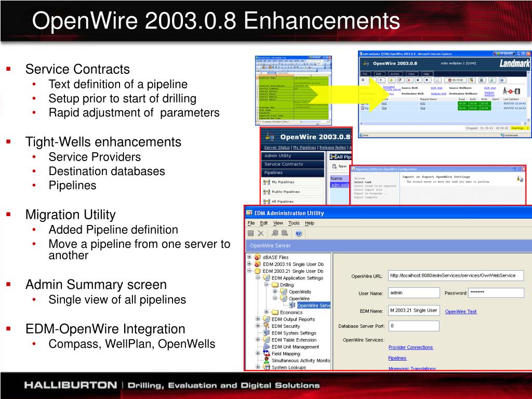
Task: Click the OpenWire play button in pipeline toolbar
Action: (x=381, y=80)
